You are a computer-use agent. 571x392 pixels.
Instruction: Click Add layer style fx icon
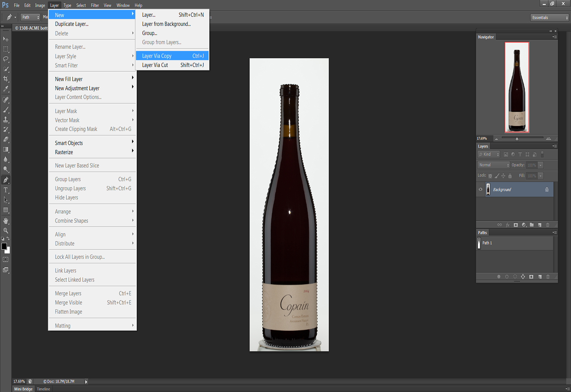point(508,225)
